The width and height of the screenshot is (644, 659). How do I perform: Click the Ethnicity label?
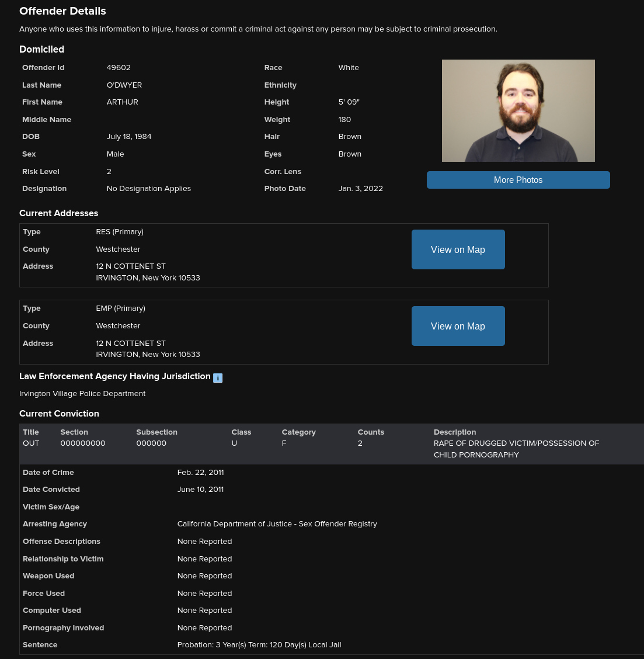pyautogui.click(x=280, y=85)
